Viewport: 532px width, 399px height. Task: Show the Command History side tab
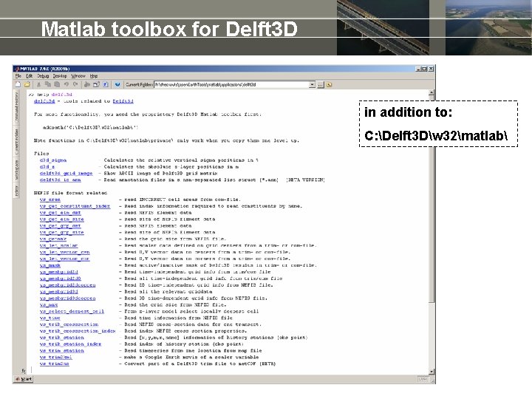16,108
